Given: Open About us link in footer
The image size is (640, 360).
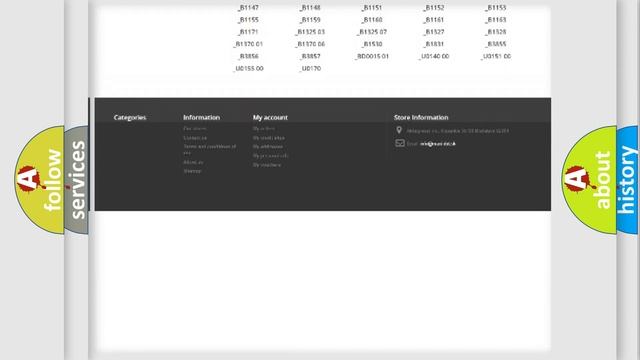Looking at the screenshot, I should point(193,162).
